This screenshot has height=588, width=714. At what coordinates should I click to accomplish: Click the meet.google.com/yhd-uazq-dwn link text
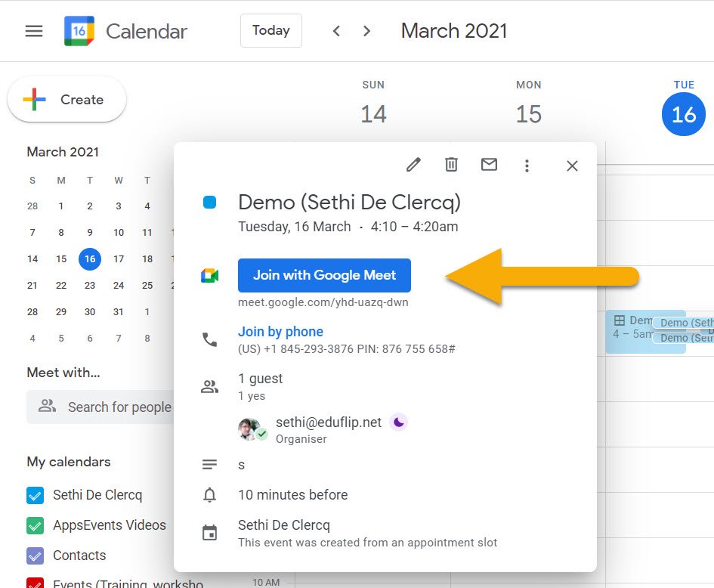pyautogui.click(x=323, y=302)
